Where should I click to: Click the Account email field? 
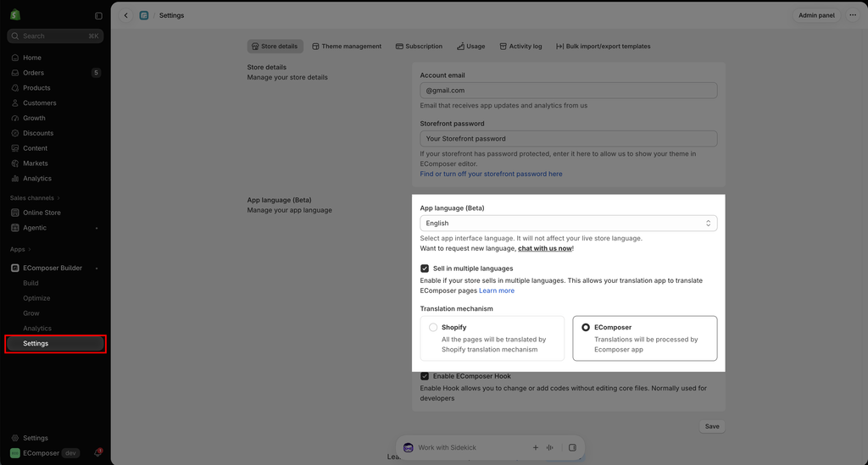569,91
